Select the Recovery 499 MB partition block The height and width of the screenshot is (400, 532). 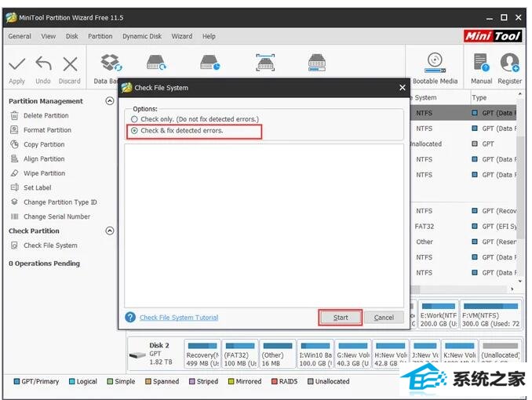(x=202, y=355)
